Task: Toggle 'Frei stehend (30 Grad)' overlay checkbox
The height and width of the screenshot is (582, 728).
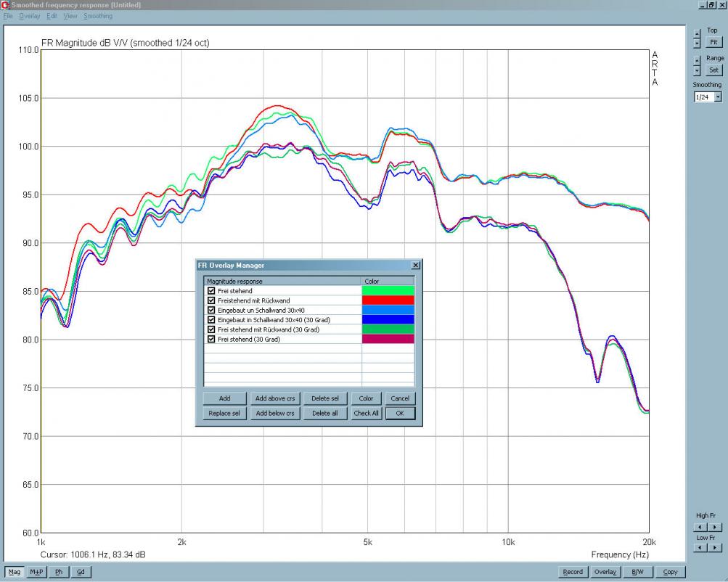Action: (211, 340)
